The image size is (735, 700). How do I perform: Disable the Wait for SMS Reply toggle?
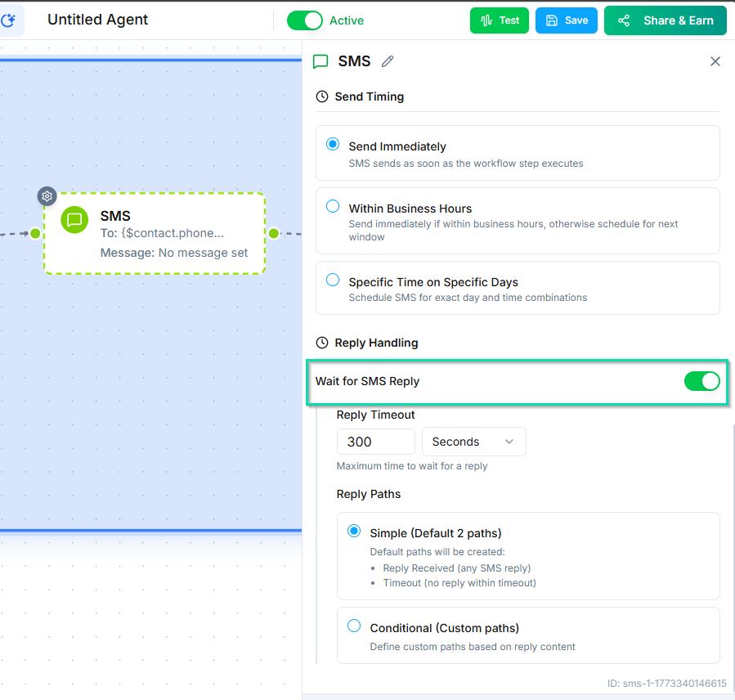coord(701,381)
